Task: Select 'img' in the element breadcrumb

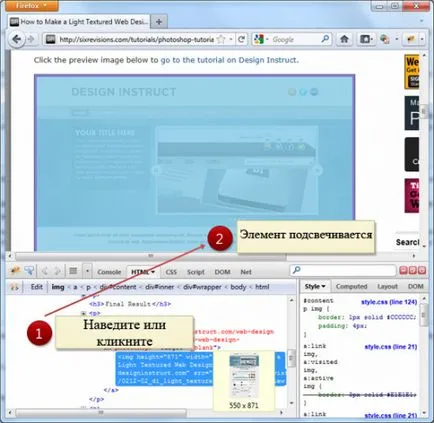Action: [x=58, y=287]
